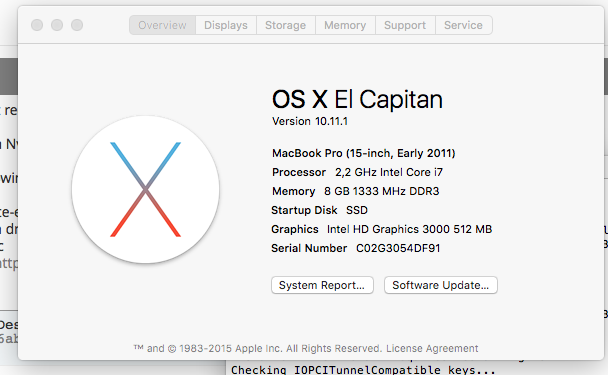Click the System Report... button
Image resolution: width=608 pixels, height=375 pixels.
click(x=322, y=285)
